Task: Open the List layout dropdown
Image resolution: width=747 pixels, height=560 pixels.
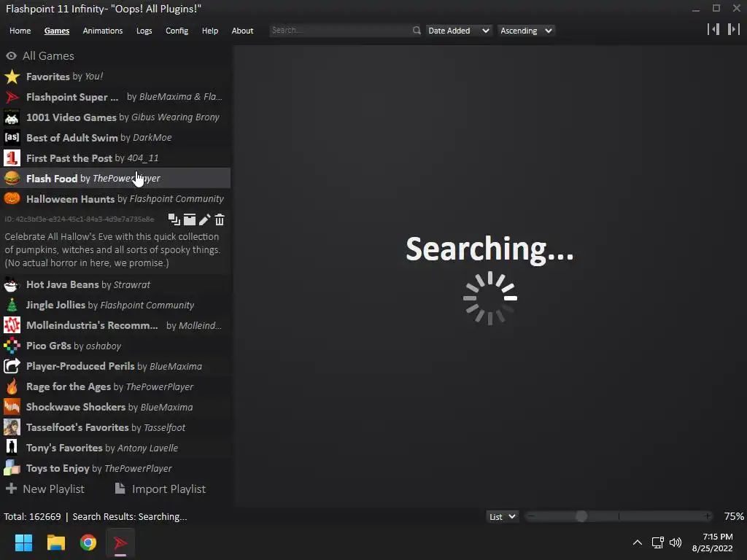Action: (502, 517)
